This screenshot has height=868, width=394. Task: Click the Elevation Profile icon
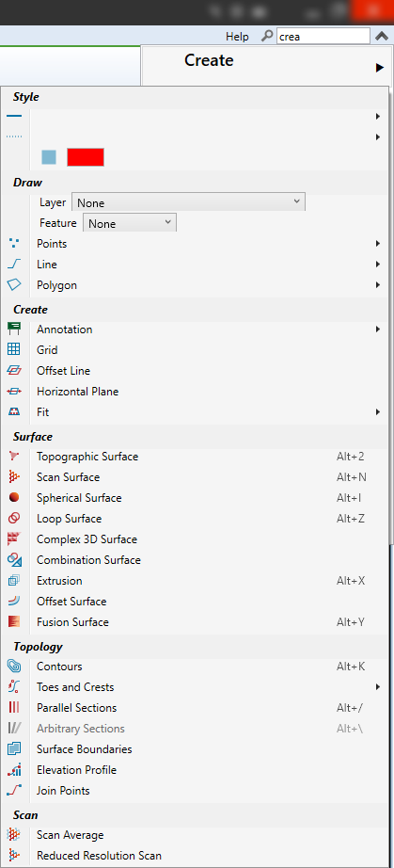coord(14,769)
